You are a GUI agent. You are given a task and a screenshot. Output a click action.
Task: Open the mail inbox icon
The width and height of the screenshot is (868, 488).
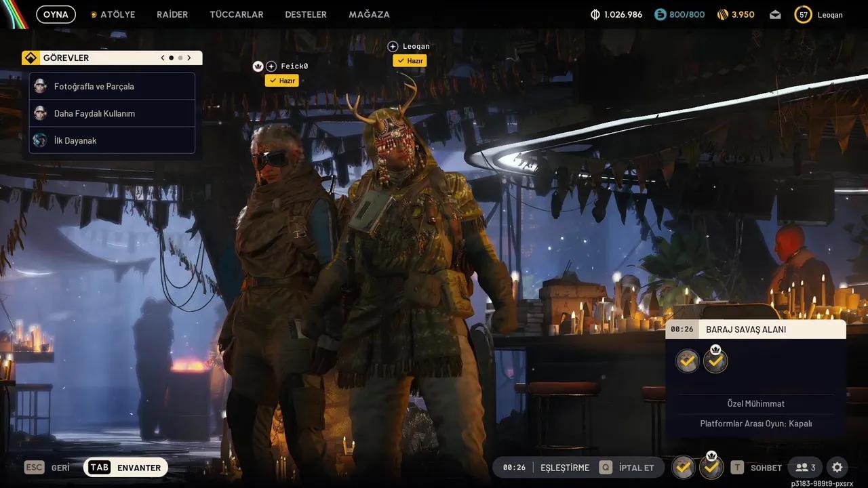(x=774, y=14)
